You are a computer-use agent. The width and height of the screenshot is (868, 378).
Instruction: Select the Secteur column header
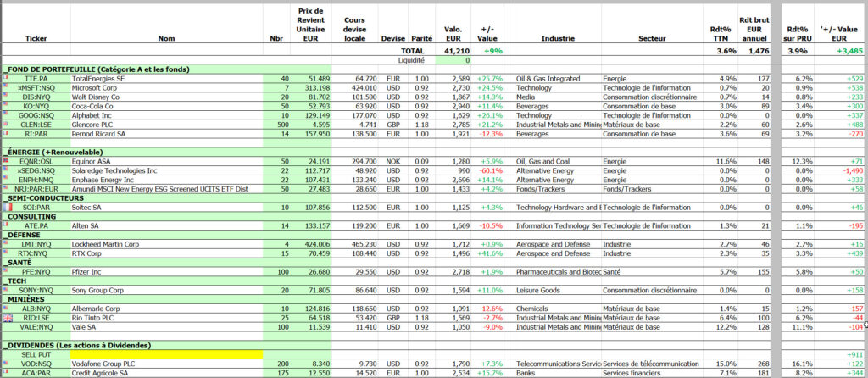tap(652, 39)
